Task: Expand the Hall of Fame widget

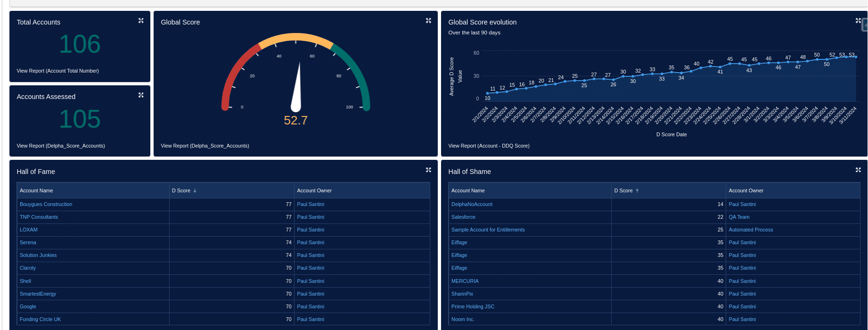Action: [x=428, y=170]
